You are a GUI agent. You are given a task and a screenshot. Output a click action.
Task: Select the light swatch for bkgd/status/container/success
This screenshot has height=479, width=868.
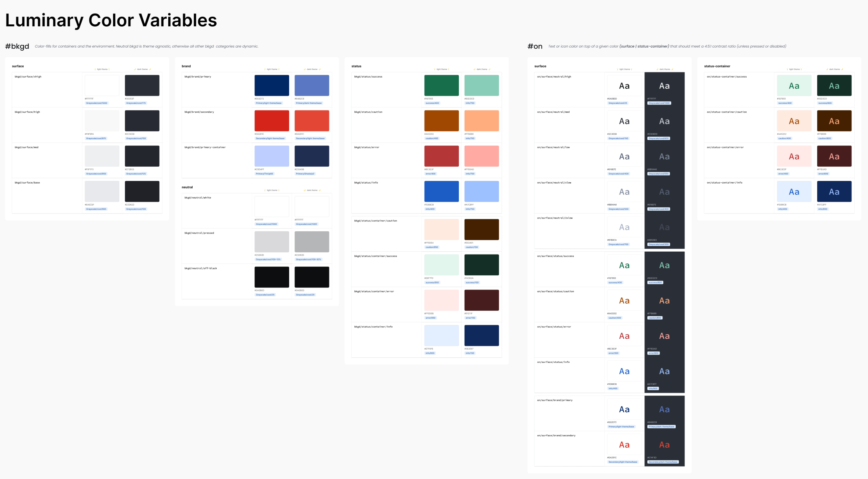[442, 265]
